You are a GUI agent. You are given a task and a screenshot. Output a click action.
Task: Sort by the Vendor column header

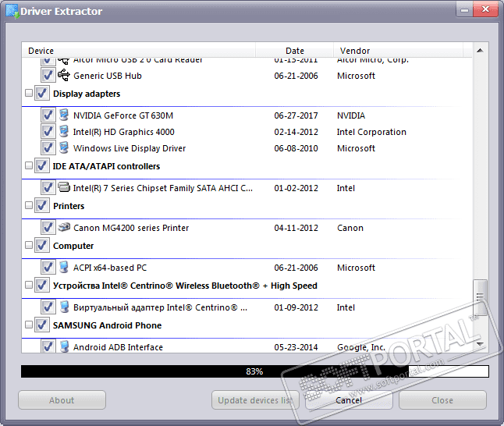point(398,51)
